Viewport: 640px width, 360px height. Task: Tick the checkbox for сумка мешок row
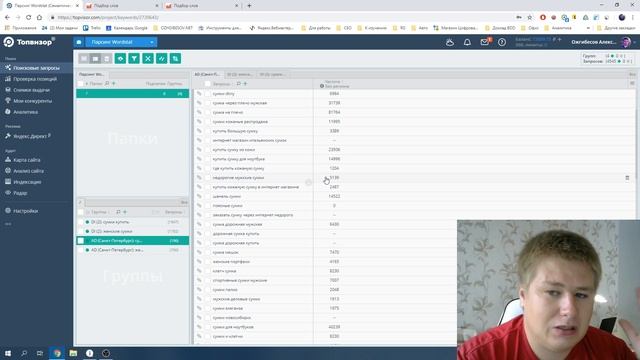tap(207, 252)
